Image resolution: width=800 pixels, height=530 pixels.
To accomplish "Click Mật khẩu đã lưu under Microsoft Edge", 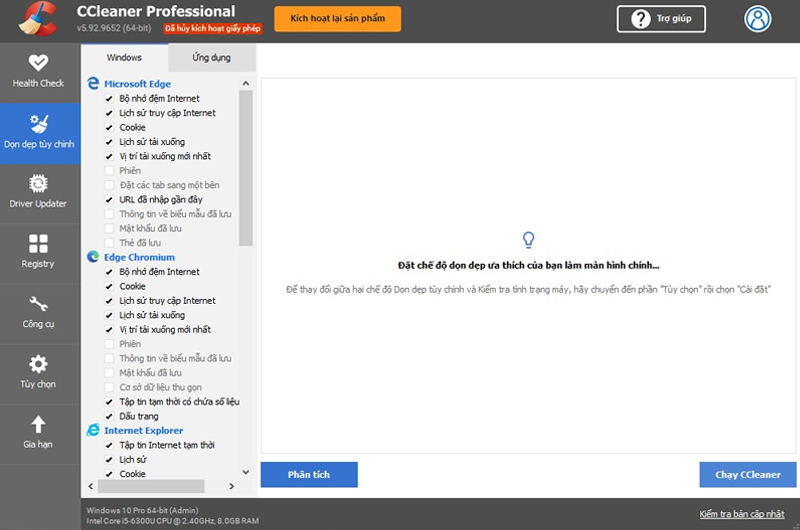I will click(x=151, y=229).
